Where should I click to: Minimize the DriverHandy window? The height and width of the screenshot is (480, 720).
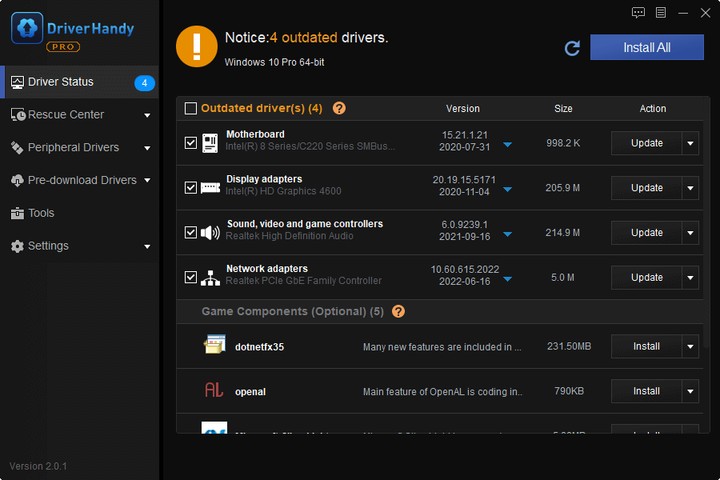click(683, 13)
